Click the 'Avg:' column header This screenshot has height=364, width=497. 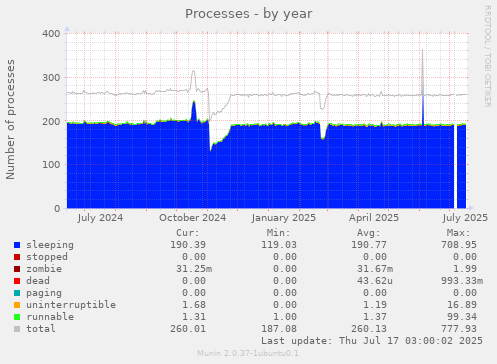pyautogui.click(x=369, y=233)
